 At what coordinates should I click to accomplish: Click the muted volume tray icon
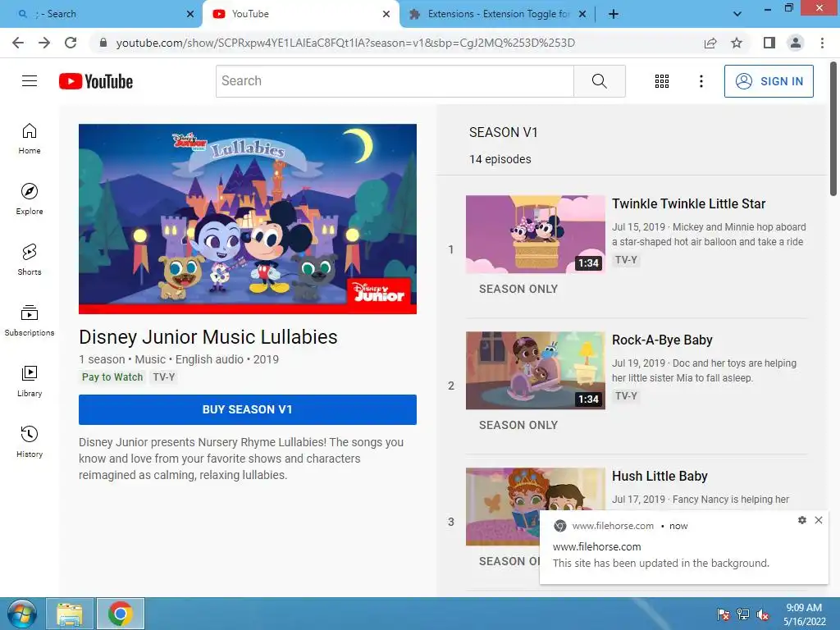pos(762,614)
